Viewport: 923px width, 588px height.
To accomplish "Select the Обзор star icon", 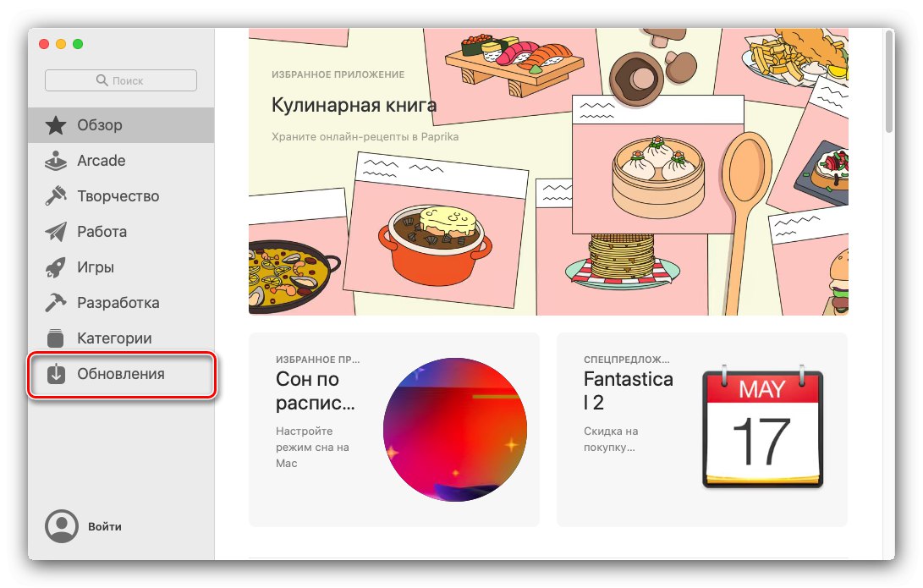I will pos(56,124).
